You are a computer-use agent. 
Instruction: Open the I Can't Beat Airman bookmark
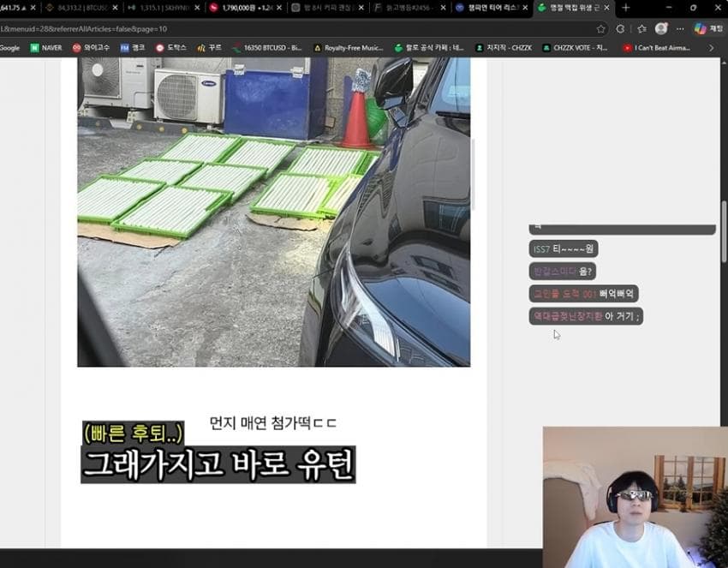[657, 48]
